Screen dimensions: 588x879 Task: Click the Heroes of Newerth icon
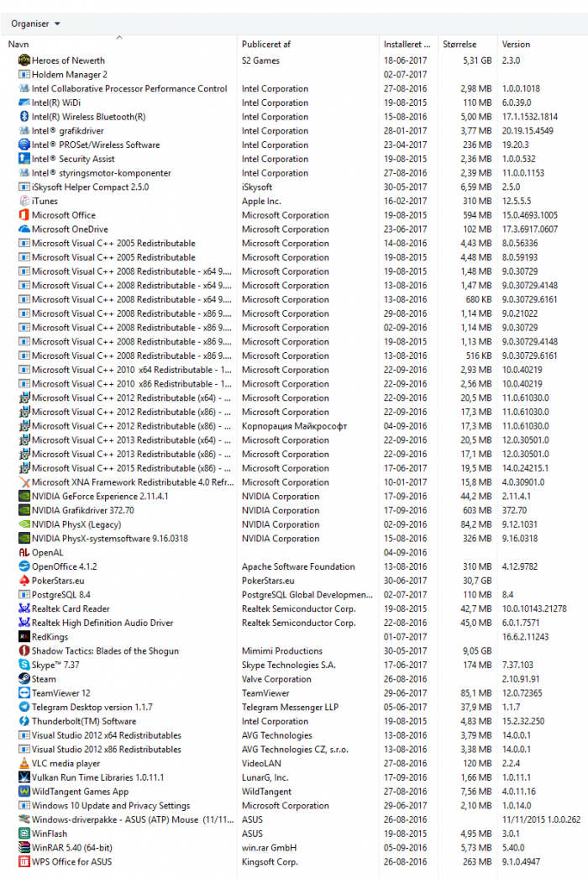[24, 60]
